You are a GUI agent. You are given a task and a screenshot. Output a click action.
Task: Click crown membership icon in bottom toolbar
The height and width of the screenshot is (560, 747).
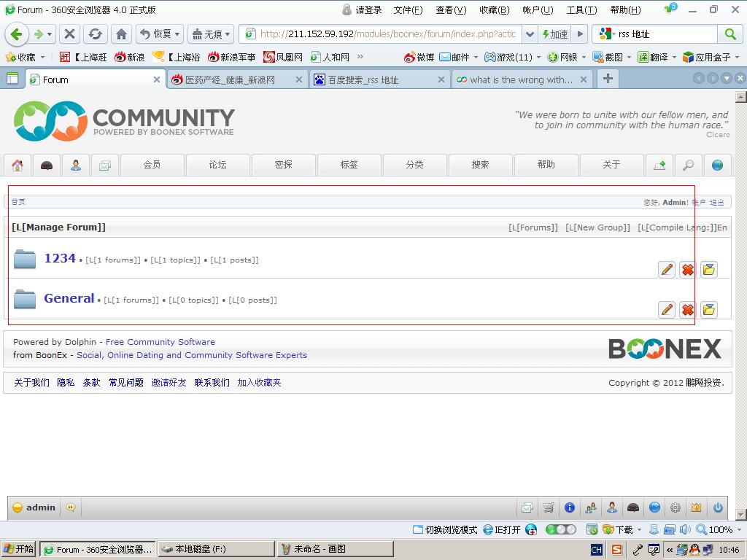point(697,507)
